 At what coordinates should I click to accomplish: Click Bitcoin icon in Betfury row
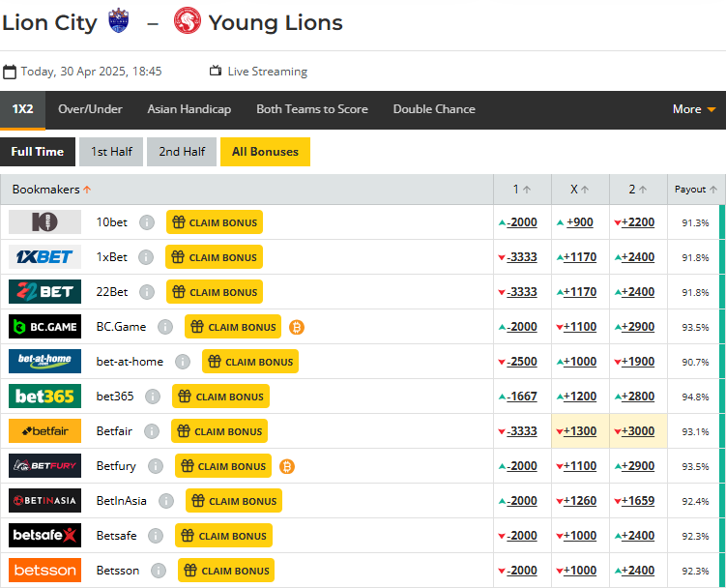pyautogui.click(x=287, y=466)
